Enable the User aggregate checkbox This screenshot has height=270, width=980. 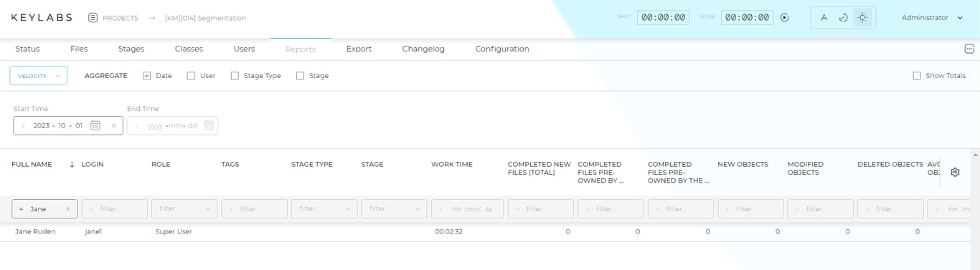click(191, 75)
